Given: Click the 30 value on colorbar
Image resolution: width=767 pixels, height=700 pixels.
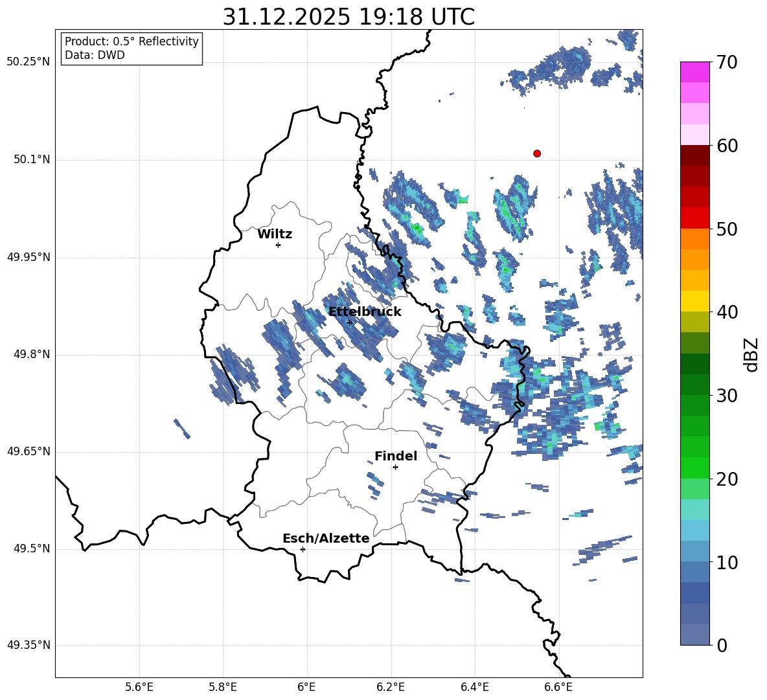Looking at the screenshot, I should coord(727,396).
